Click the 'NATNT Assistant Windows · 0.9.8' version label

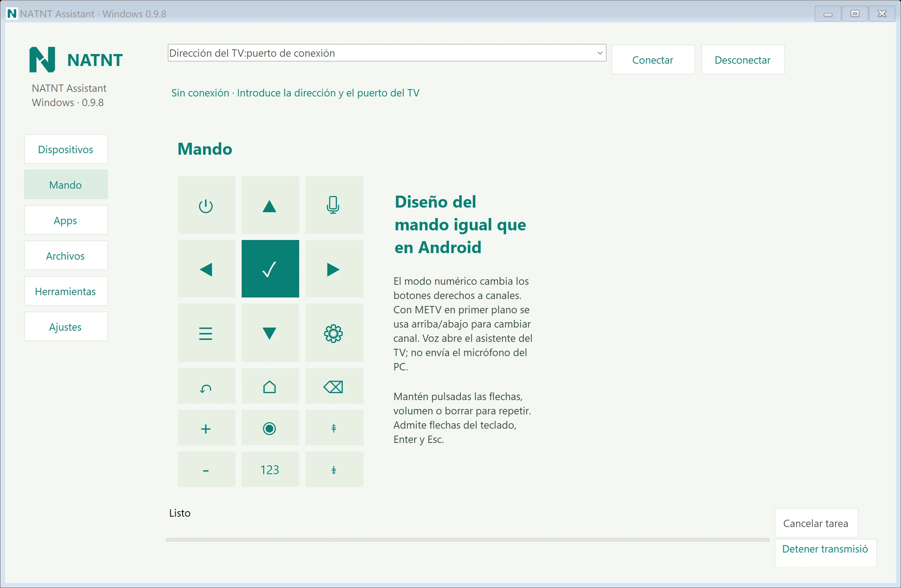tap(69, 95)
